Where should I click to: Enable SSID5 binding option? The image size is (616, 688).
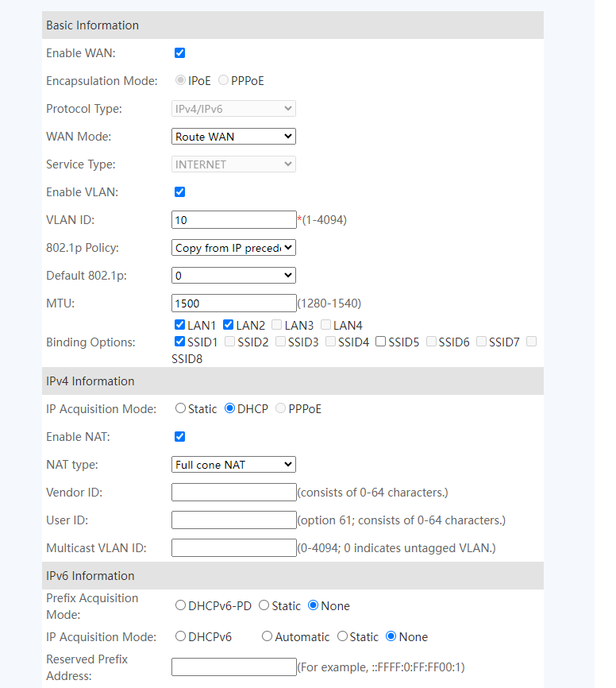click(x=381, y=342)
